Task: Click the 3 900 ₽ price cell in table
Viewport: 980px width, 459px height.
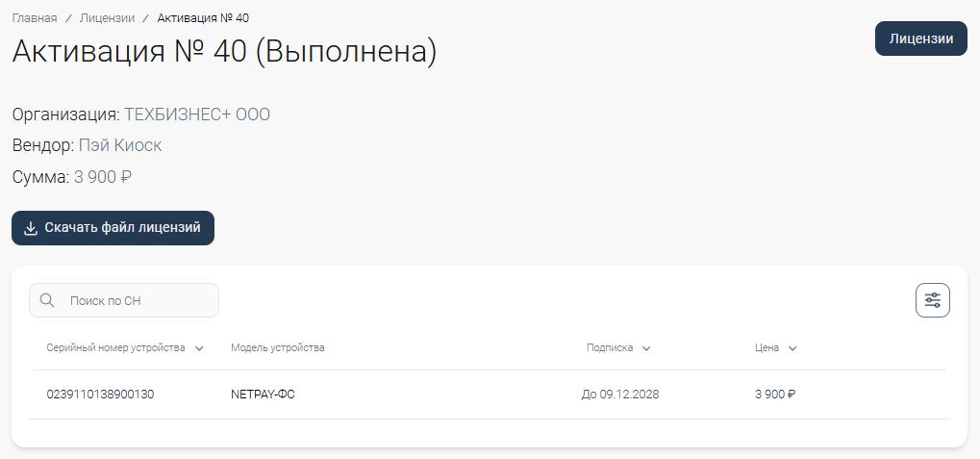Action: click(775, 395)
